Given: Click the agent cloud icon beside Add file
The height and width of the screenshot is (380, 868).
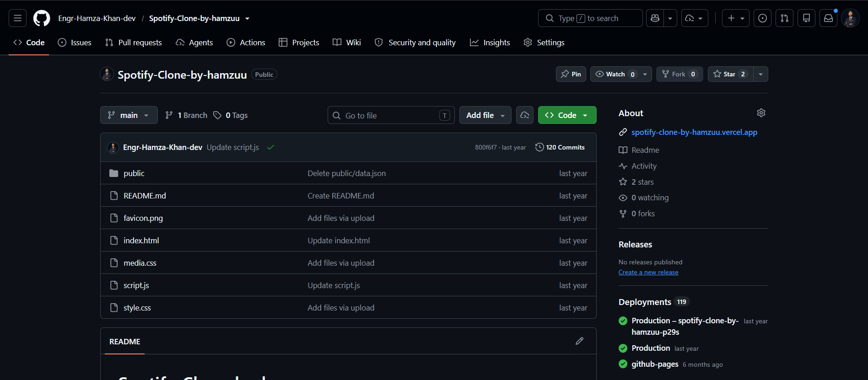Looking at the screenshot, I should coord(525,115).
